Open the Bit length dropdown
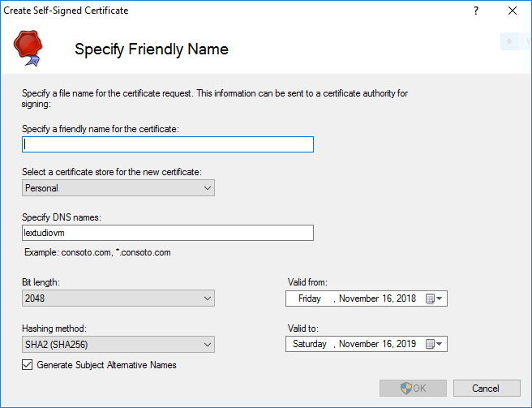 coord(118,298)
